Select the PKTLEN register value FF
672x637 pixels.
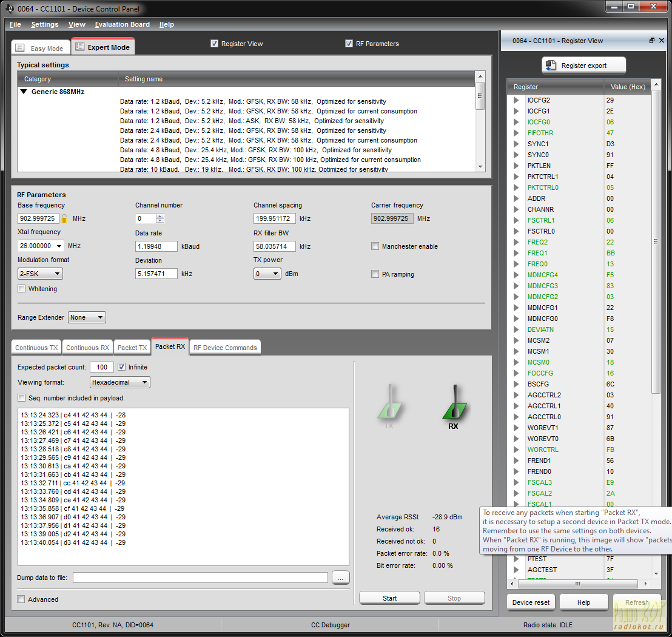[x=610, y=166]
